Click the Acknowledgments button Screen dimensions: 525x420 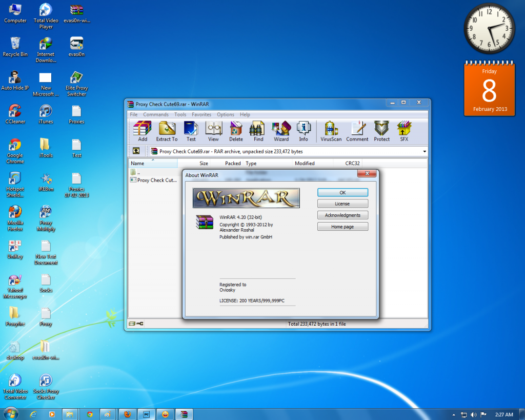342,215
